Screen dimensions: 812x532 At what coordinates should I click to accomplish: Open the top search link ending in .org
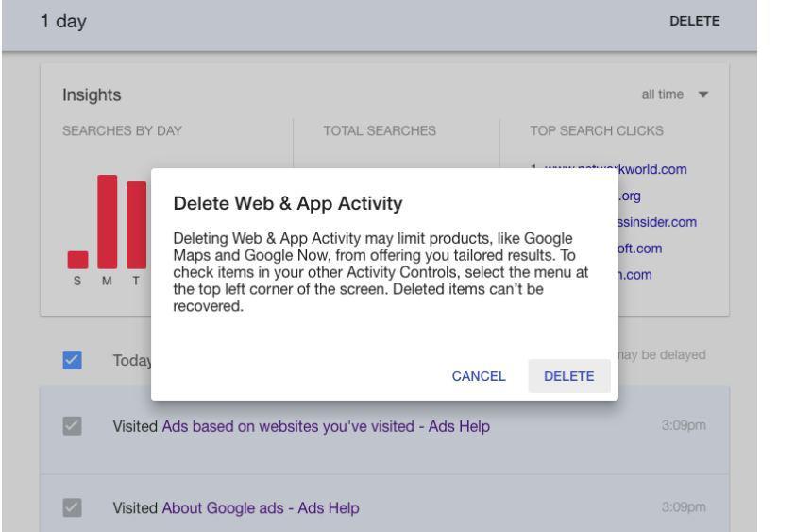click(x=630, y=196)
